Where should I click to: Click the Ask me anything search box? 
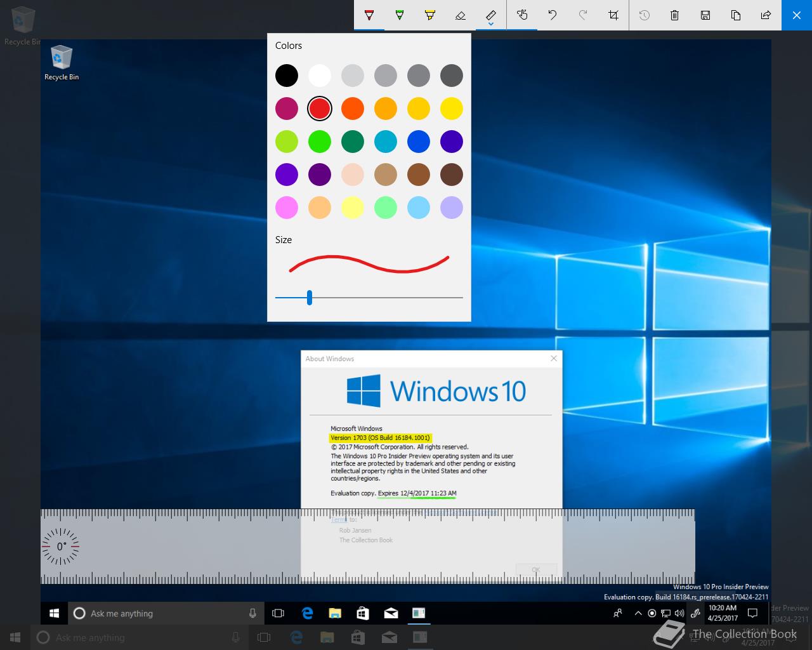pyautogui.click(x=166, y=613)
